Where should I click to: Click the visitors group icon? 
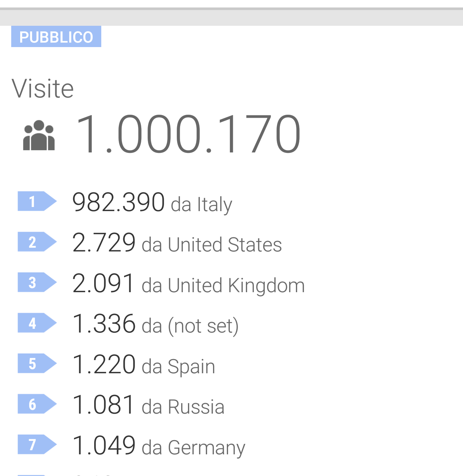click(x=39, y=135)
